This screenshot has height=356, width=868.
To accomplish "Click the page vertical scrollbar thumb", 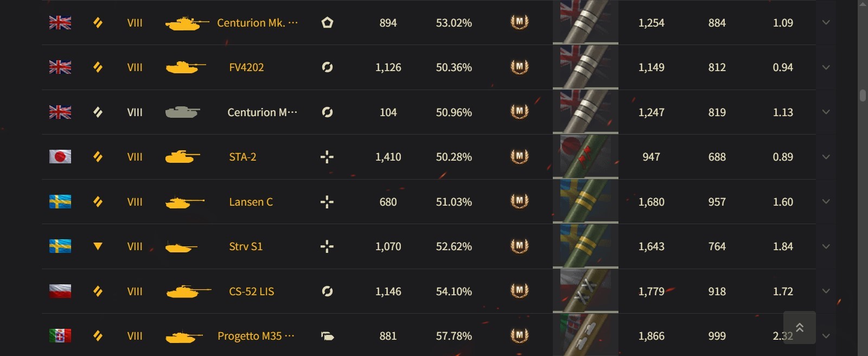I will pos(863,96).
